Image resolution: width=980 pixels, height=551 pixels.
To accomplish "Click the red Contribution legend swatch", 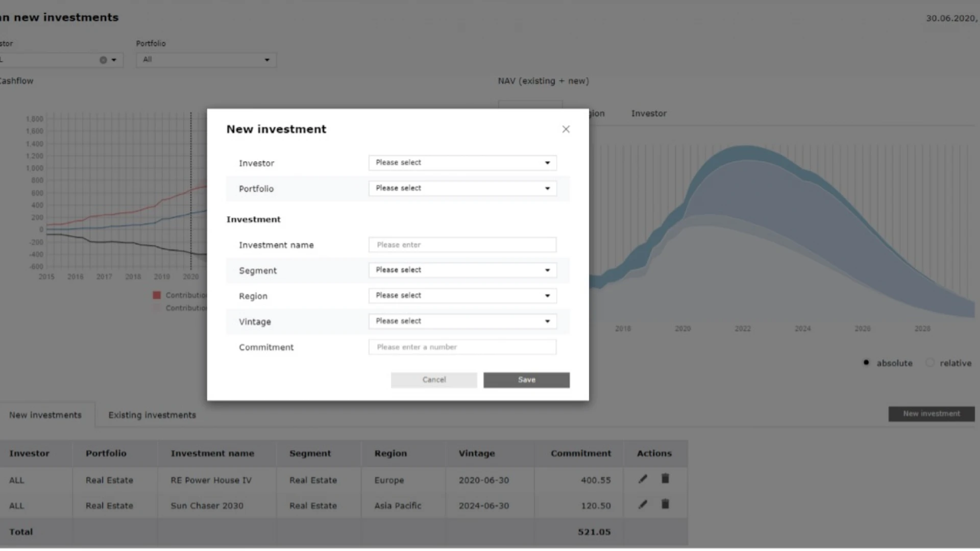I will pos(157,295).
